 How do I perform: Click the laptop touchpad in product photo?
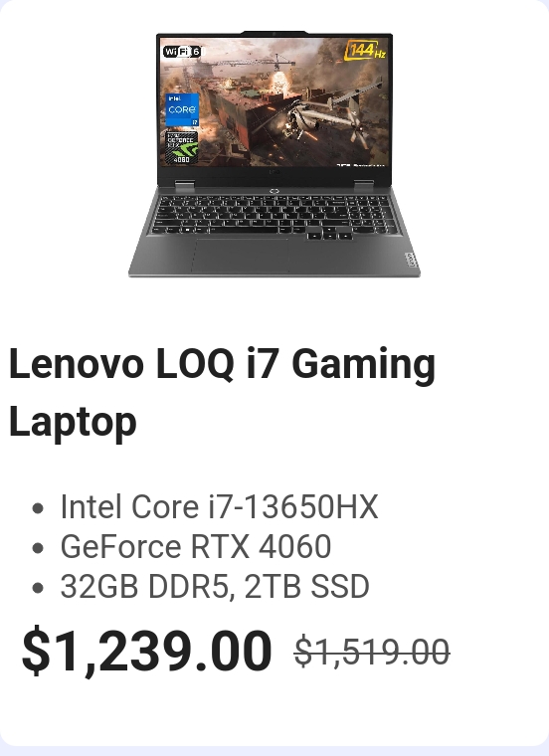pos(240,255)
